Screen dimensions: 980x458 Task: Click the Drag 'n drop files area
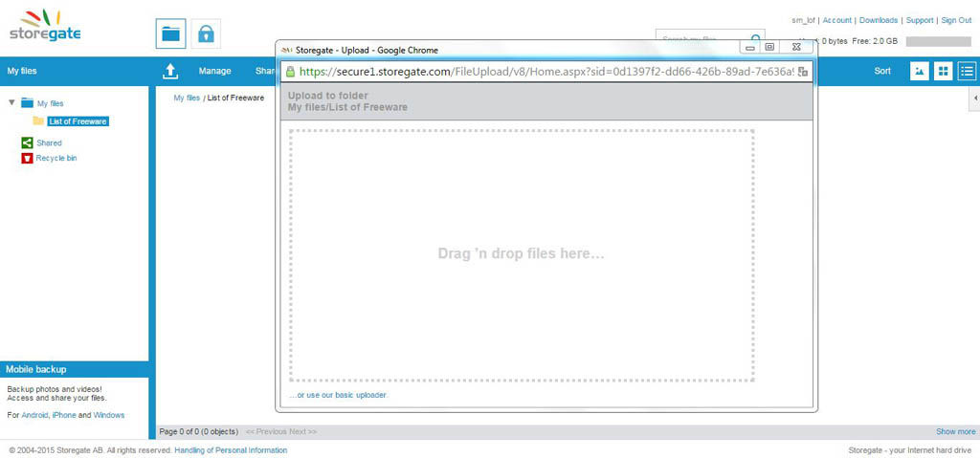coord(522,255)
